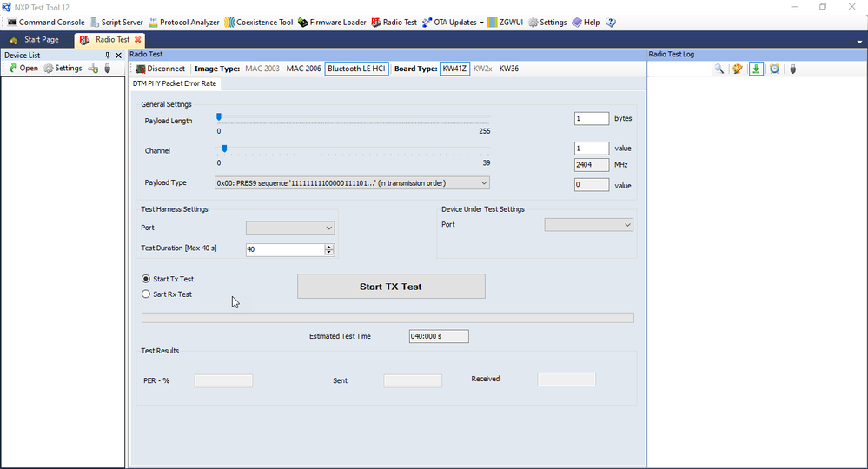
Task: Click the Payload Length bytes field
Action: click(591, 118)
